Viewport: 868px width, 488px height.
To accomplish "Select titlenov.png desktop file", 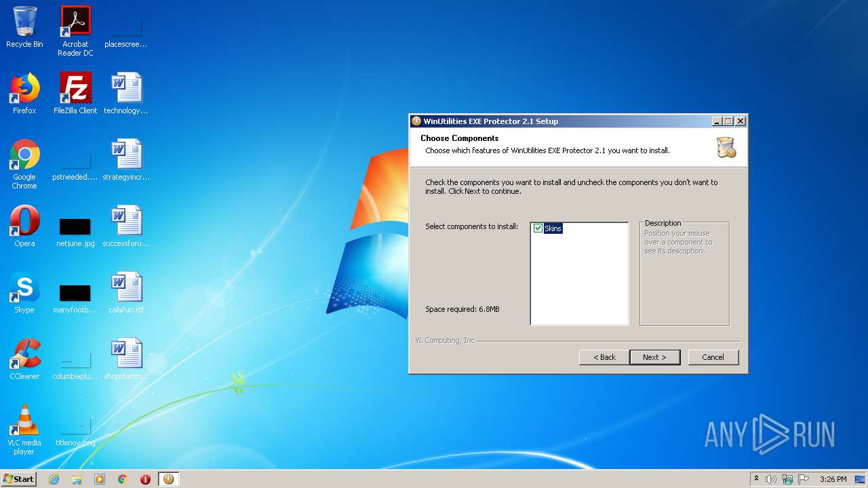I will pyautogui.click(x=75, y=432).
